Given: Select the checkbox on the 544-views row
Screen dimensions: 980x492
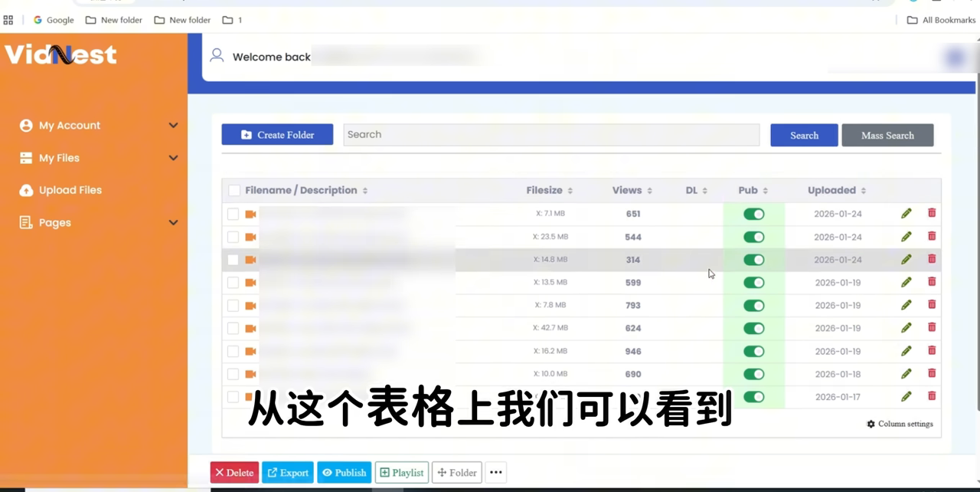Looking at the screenshot, I should click(x=233, y=237).
